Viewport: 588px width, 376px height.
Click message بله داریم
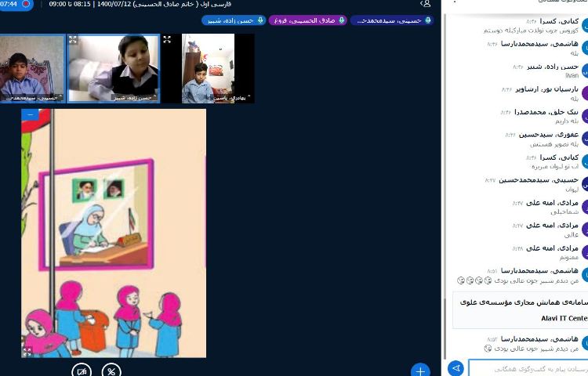(567, 121)
